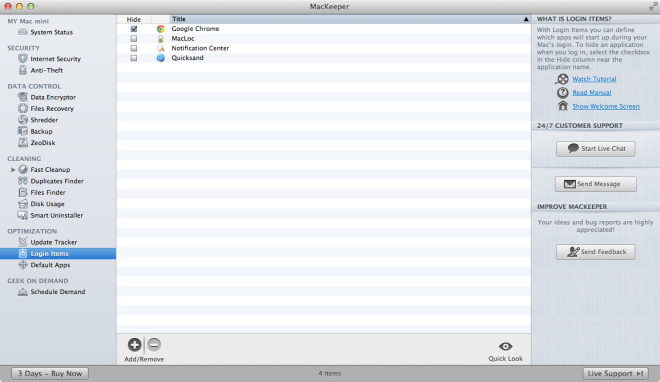The height and width of the screenshot is (382, 660).
Task: Click the Quicksand app icon
Action: 160,58
